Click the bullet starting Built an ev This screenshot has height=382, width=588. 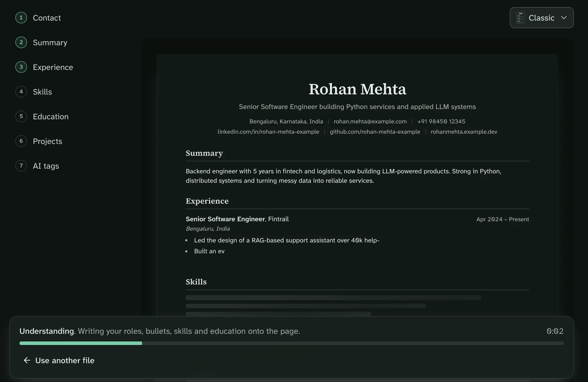pos(209,251)
